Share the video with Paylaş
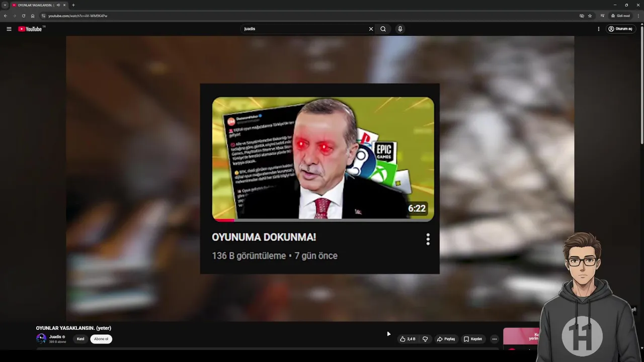This screenshot has width=644, height=362. [x=446, y=339]
